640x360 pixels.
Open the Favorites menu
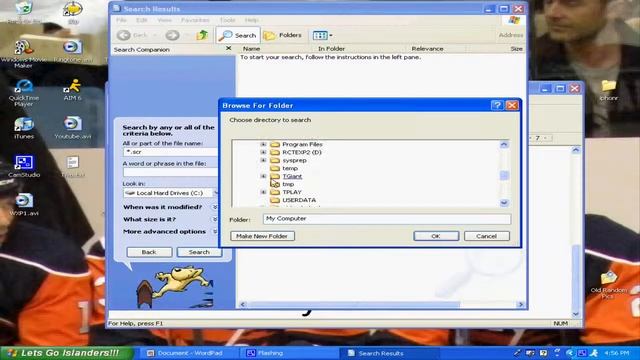pos(195,20)
